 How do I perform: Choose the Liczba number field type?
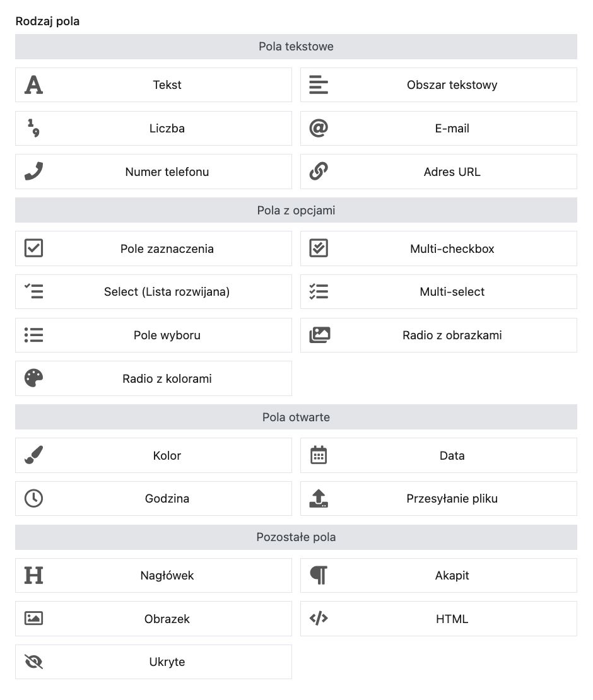coord(167,128)
